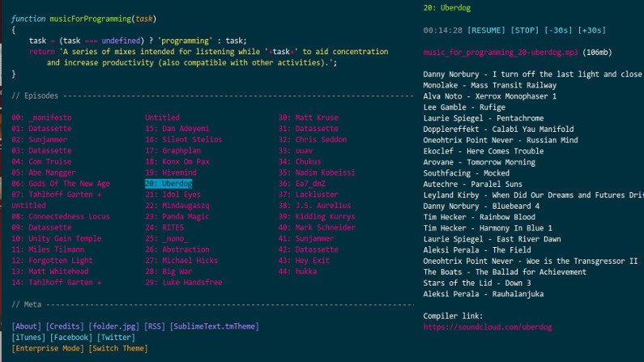
Task: Open episode 38: J.S. Aurelius
Action: pos(314,205)
